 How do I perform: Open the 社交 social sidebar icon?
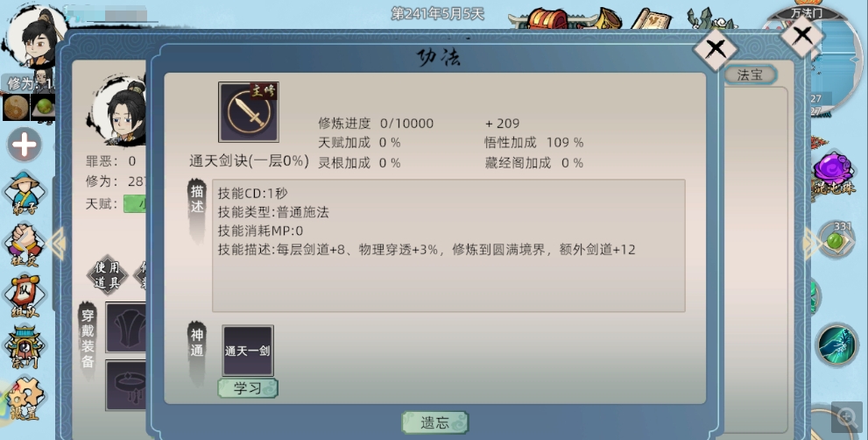[x=24, y=245]
